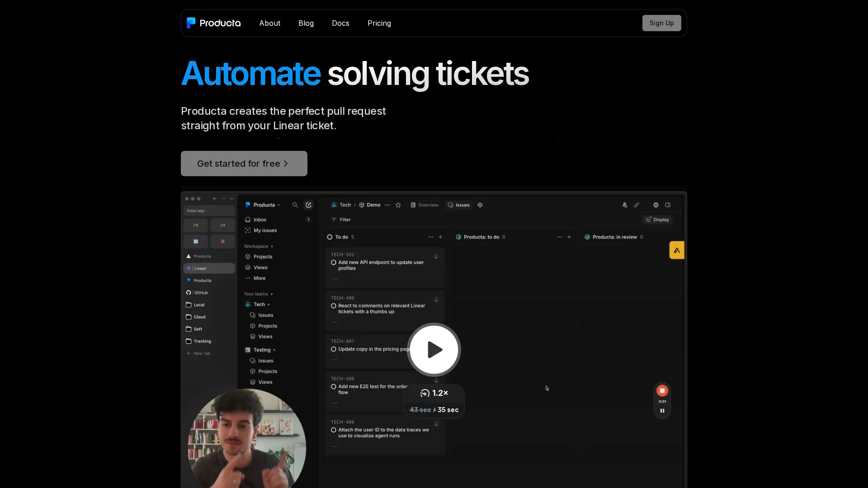Add an issue to the To do column
Screen dimensions: 868x488
pos(440,237)
